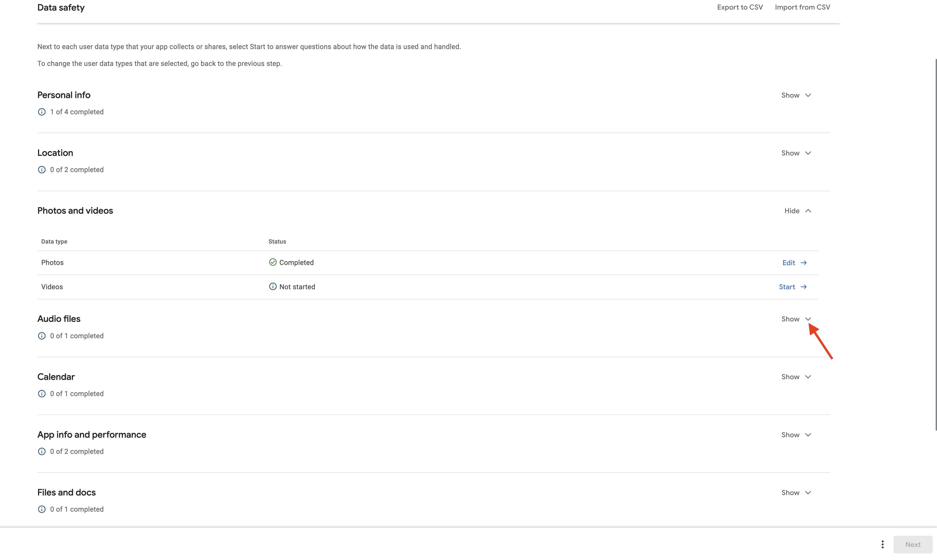This screenshot has height=560, width=937.
Task: Click the Not started info icon for Videos
Action: (273, 287)
